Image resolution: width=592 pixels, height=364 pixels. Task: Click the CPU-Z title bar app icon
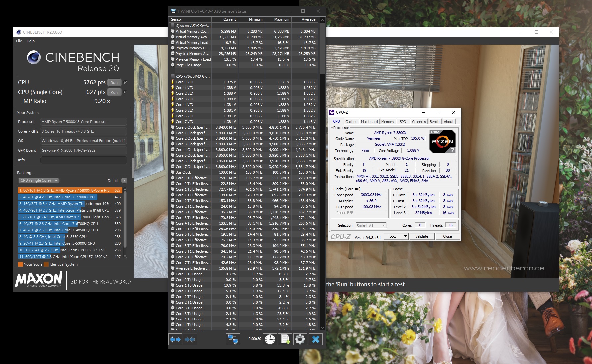click(332, 112)
